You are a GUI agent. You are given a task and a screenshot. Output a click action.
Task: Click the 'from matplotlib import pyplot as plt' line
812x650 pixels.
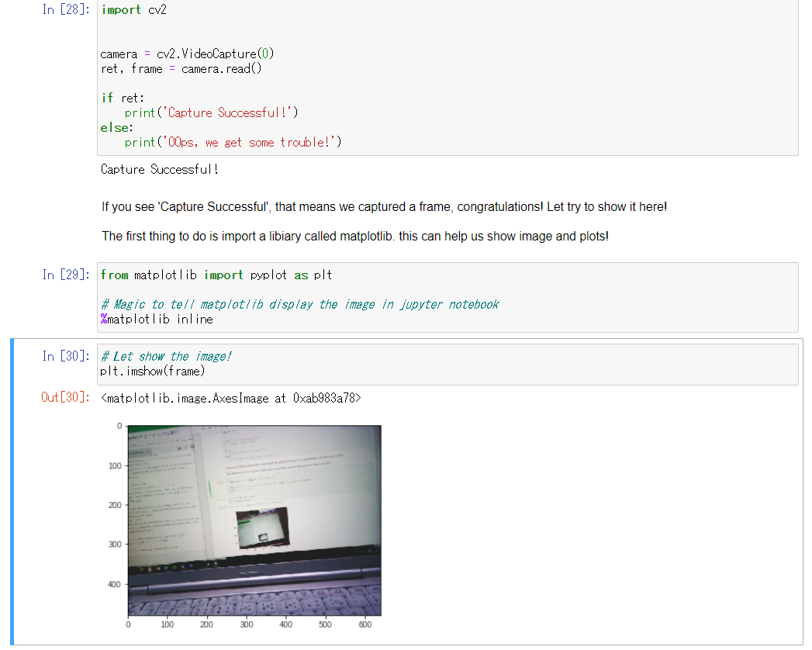(x=216, y=275)
